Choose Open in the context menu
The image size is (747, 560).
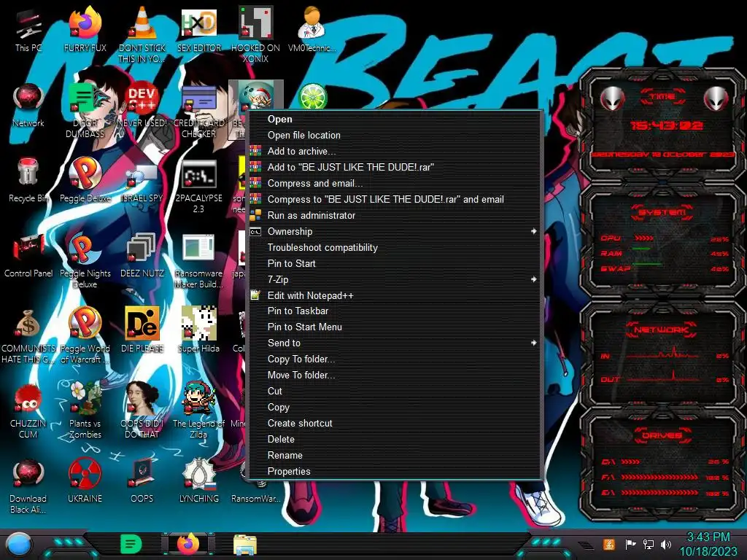(395, 119)
